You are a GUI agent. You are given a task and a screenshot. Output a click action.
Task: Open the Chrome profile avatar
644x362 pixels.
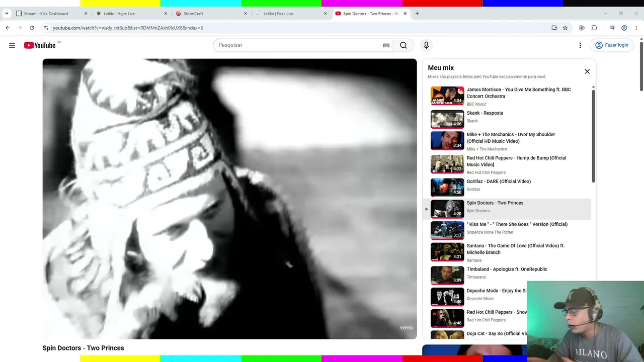pos(624,28)
